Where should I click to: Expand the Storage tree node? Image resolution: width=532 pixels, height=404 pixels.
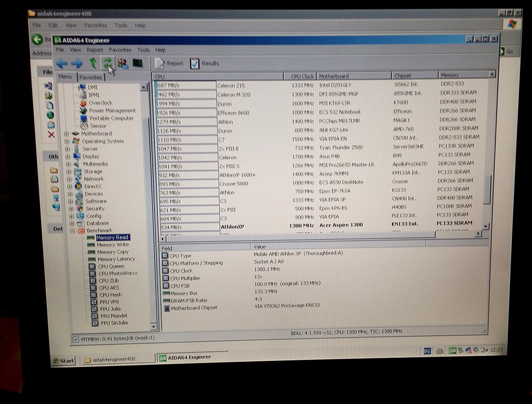click(x=69, y=171)
